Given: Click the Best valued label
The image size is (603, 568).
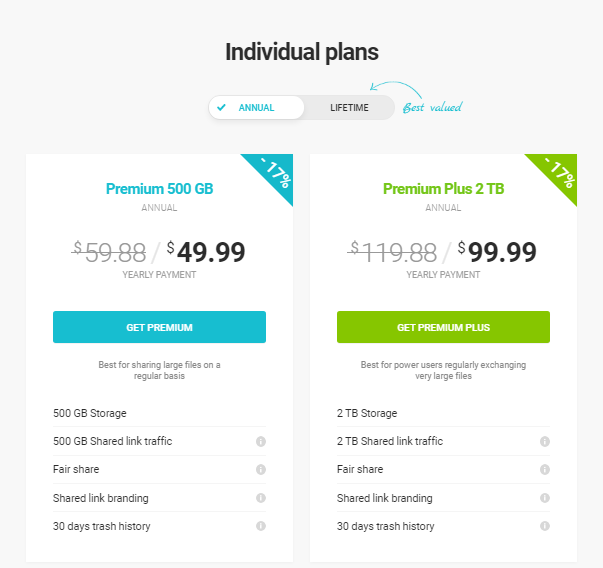Looking at the screenshot, I should (x=432, y=107).
